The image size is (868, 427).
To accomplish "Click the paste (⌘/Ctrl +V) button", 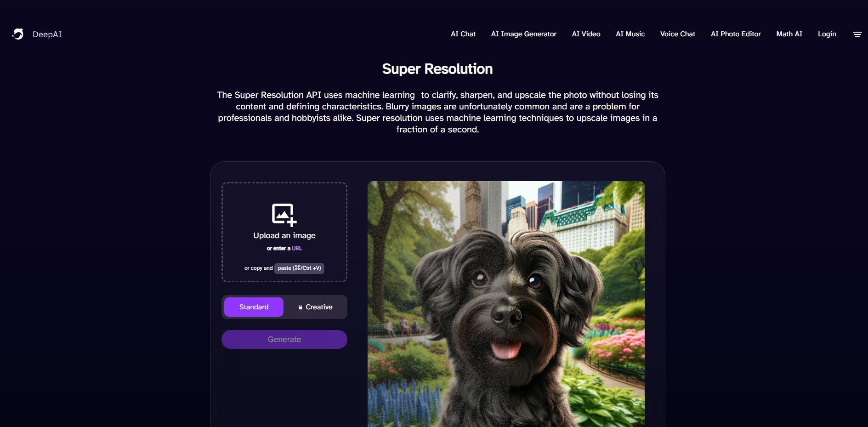I will 299,268.
